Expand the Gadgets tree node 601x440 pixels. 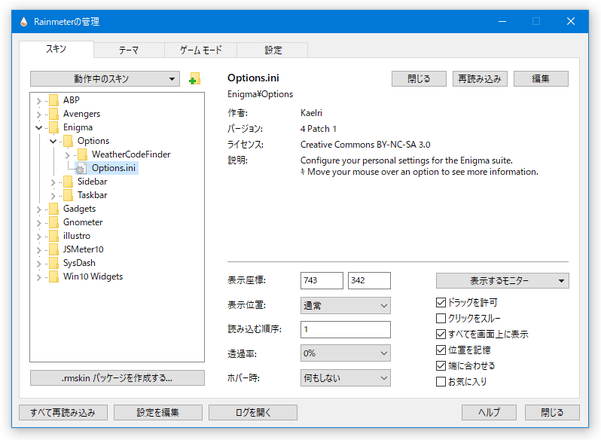coord(39,210)
